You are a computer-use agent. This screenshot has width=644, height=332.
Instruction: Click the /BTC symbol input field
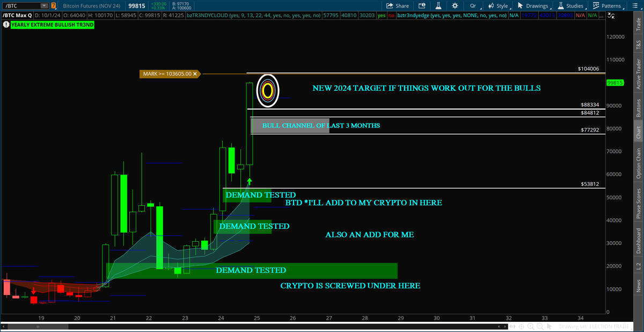(x=21, y=6)
